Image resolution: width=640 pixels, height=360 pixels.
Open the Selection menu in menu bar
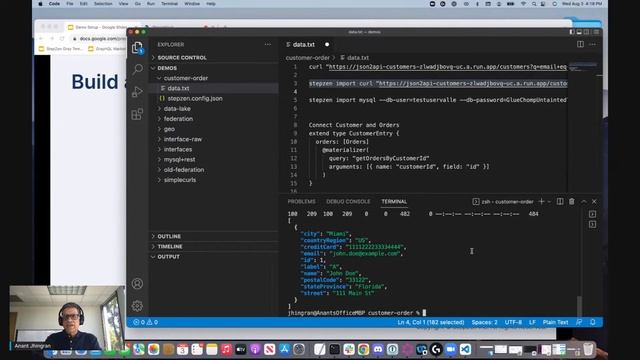tap(103, 4)
